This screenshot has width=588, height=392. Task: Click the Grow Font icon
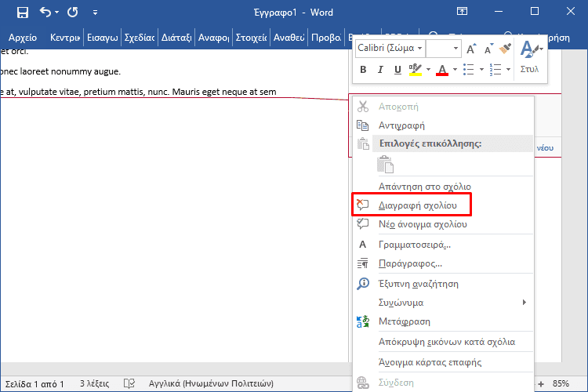[471, 49]
